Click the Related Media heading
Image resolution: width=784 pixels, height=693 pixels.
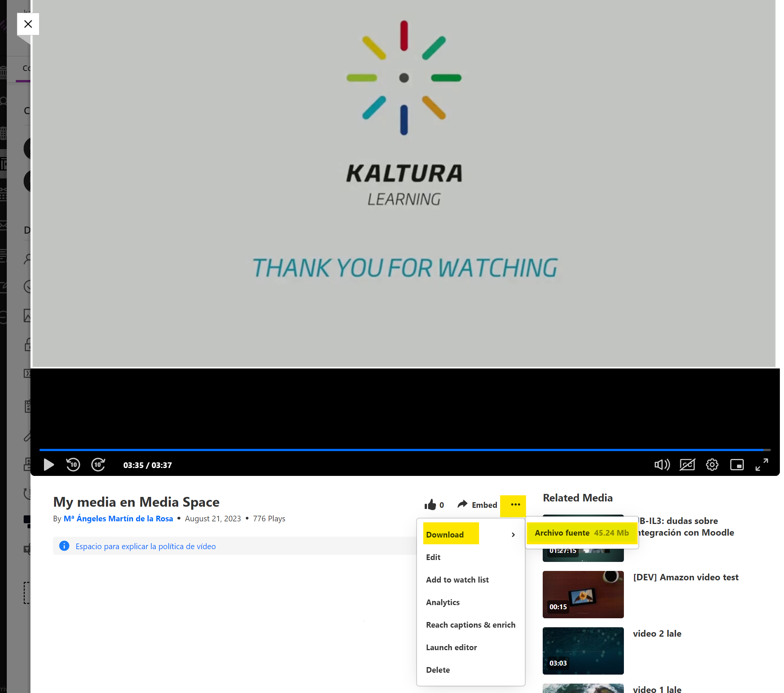[578, 498]
